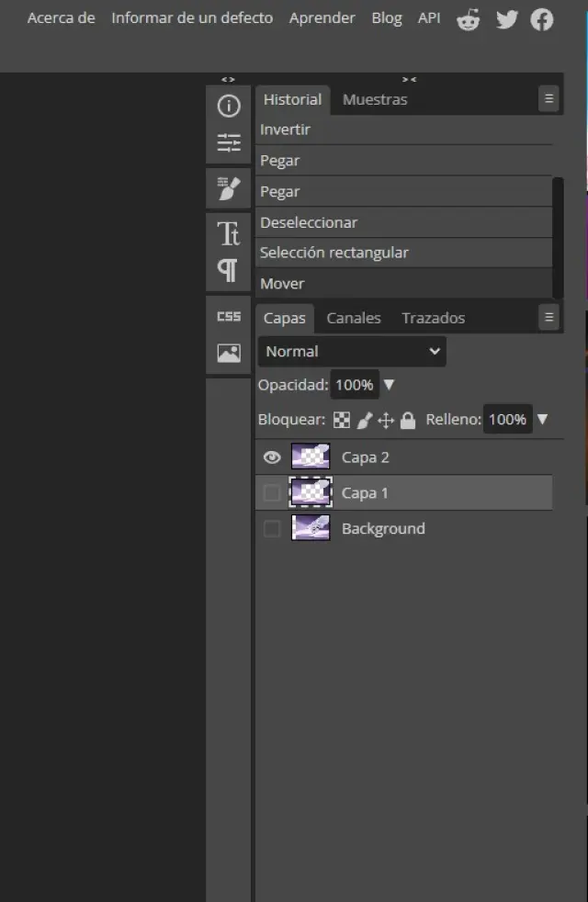This screenshot has width=588, height=902.
Task: Show the Background layer
Action: coord(272,529)
